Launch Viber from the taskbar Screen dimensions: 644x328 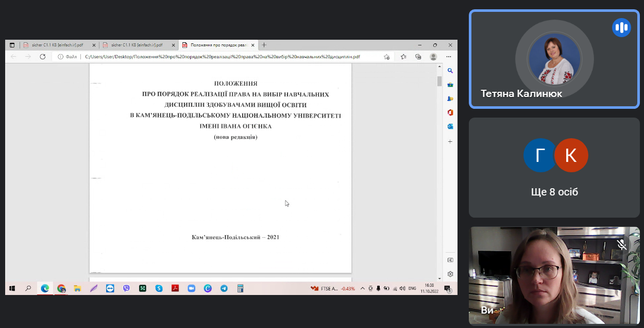(126, 289)
